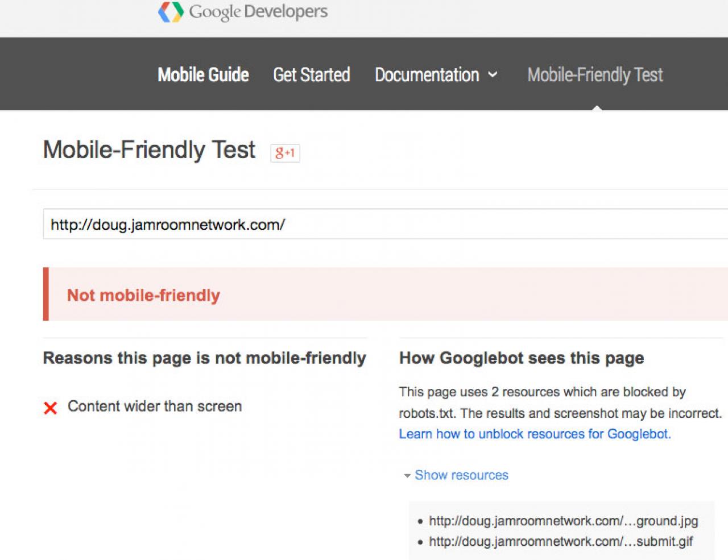Click the Google Developers wordmark text

click(258, 11)
